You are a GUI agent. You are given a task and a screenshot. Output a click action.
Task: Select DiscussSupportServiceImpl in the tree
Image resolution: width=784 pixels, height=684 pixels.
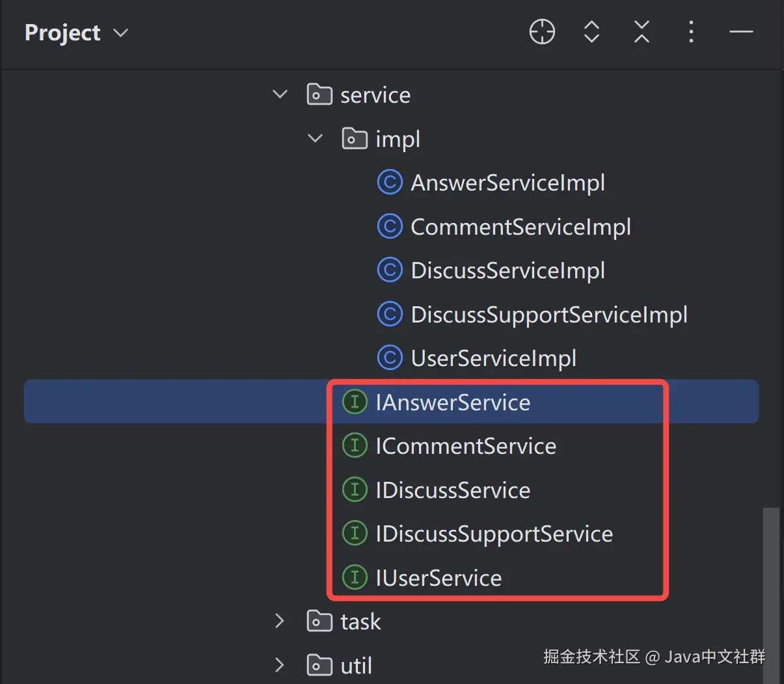[x=548, y=315]
